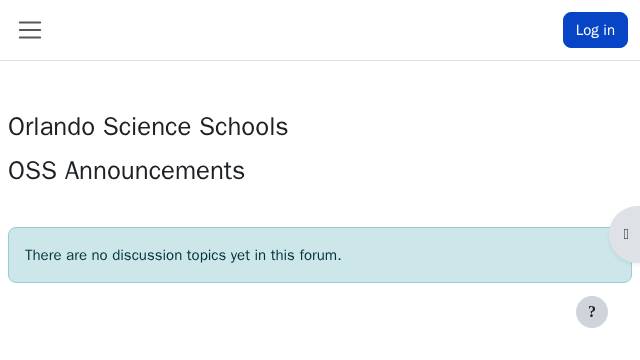This screenshot has width=640, height=360.
Task: Open the menu from the header bar
Action: pos(30,30)
